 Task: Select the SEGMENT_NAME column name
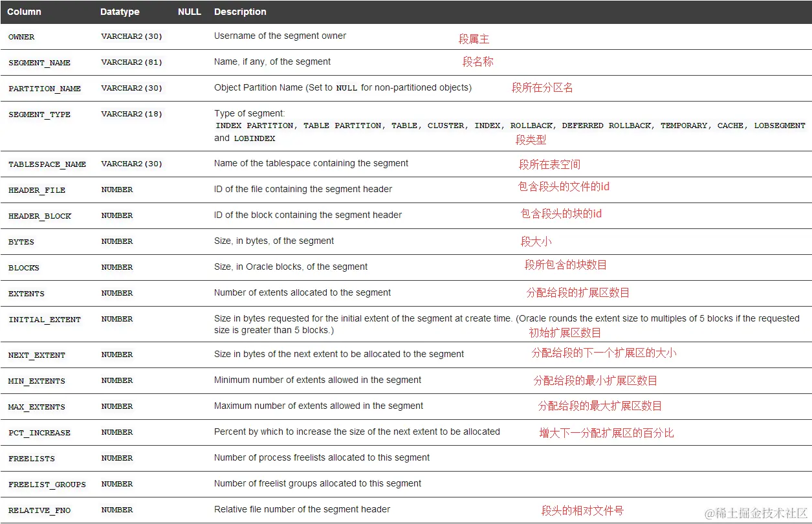39,63
